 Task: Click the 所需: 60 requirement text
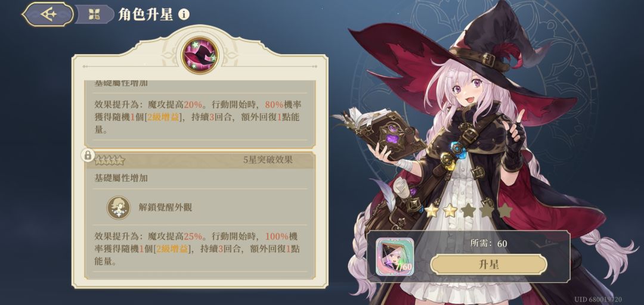(489, 244)
